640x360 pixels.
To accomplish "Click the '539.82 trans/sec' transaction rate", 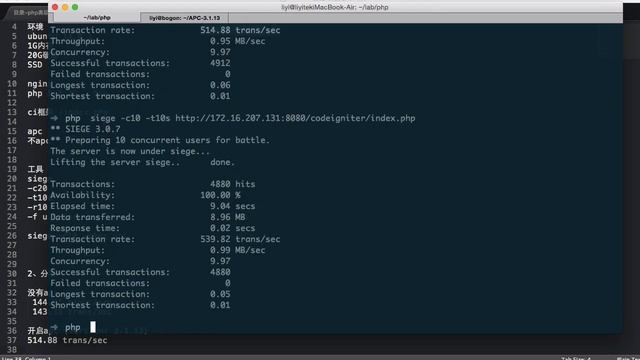I will [x=240, y=240].
